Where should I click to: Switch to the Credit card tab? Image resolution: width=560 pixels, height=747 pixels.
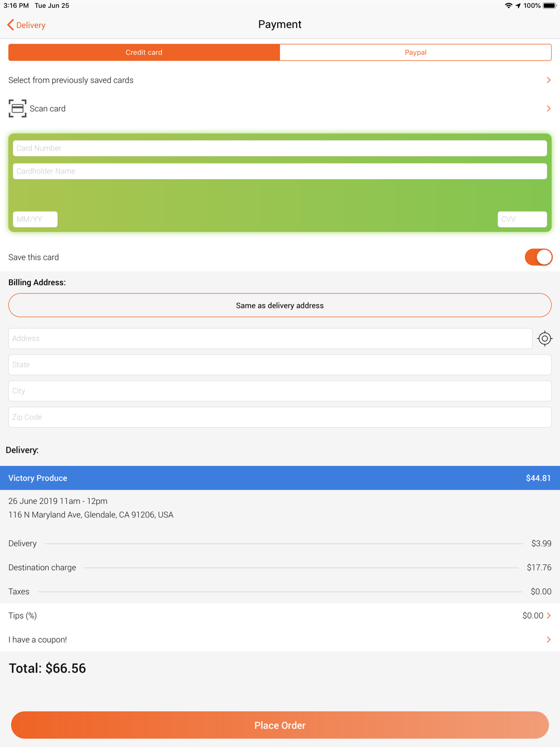tap(144, 52)
